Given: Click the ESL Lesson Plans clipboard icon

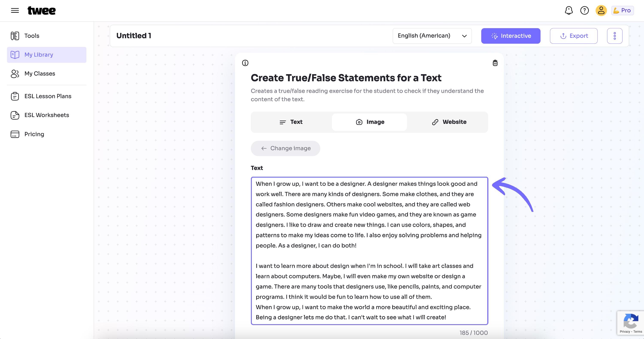Looking at the screenshot, I should point(15,96).
